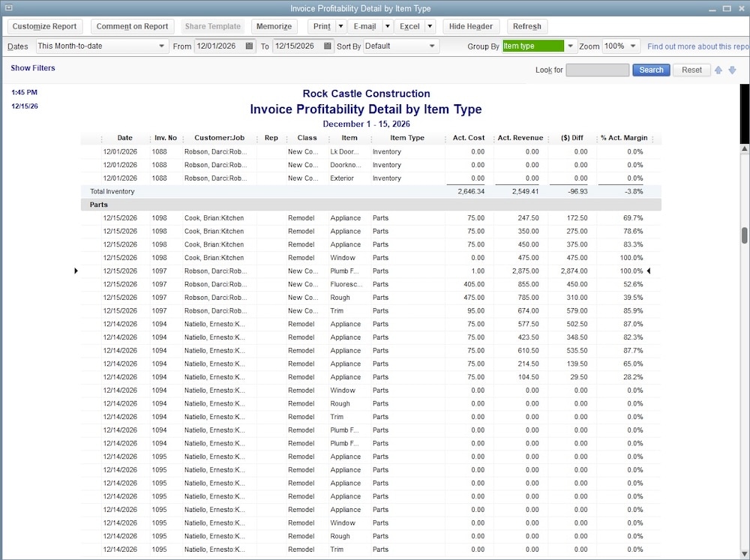Screen dimensions: 750x560
Task: Click the report window system menu icon
Action: tap(9, 7)
